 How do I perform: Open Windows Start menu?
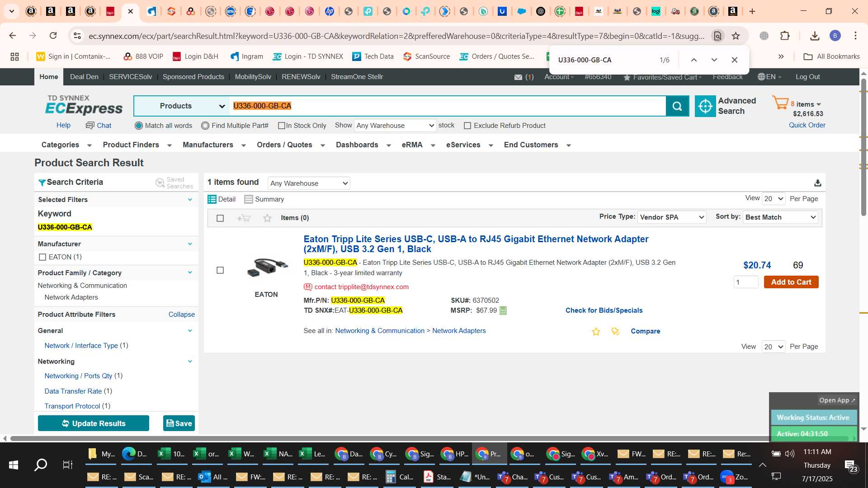click(14, 465)
